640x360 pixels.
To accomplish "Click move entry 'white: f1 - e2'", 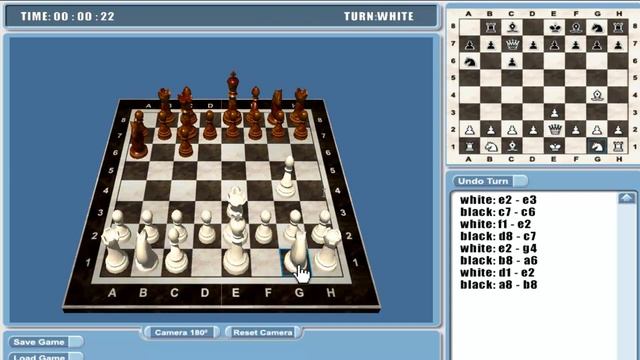I will pos(496,224).
